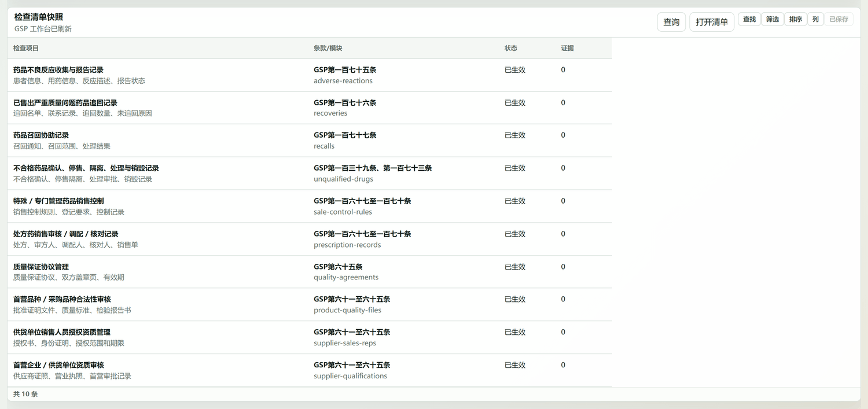This screenshot has width=868, height=409.
Task: Choose the 排序 sort option
Action: pyautogui.click(x=796, y=19)
